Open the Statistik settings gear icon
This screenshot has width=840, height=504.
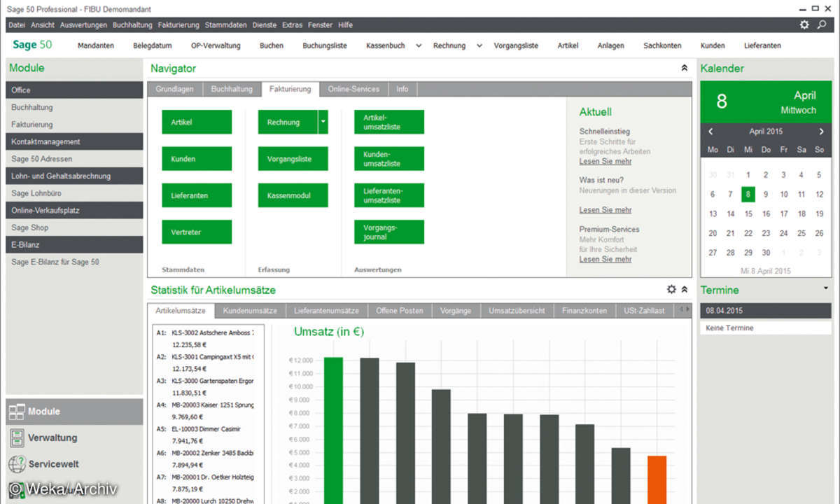[x=671, y=289]
